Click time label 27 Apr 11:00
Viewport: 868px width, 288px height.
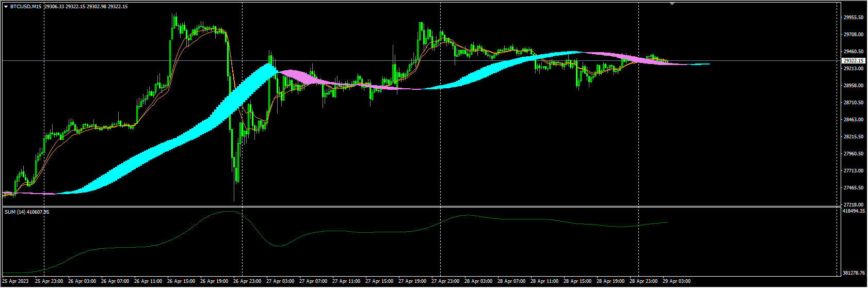coord(347,281)
